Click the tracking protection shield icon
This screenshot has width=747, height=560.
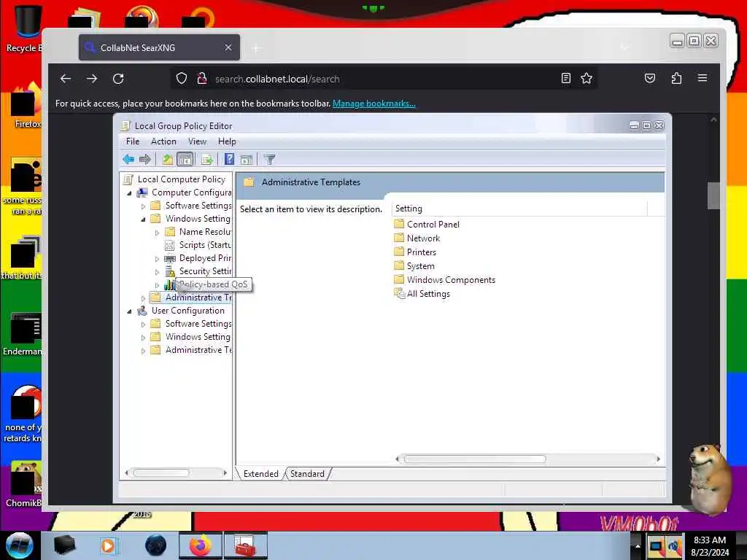pos(182,79)
